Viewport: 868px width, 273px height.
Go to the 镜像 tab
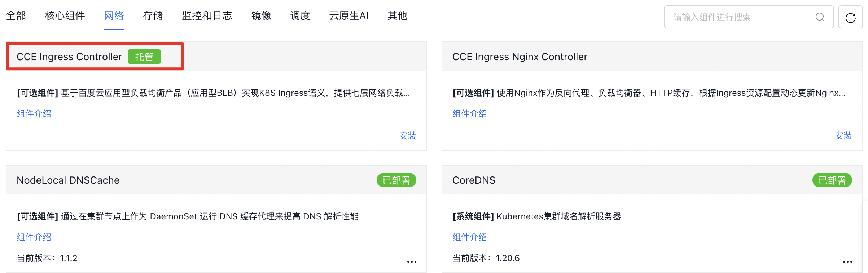click(261, 15)
